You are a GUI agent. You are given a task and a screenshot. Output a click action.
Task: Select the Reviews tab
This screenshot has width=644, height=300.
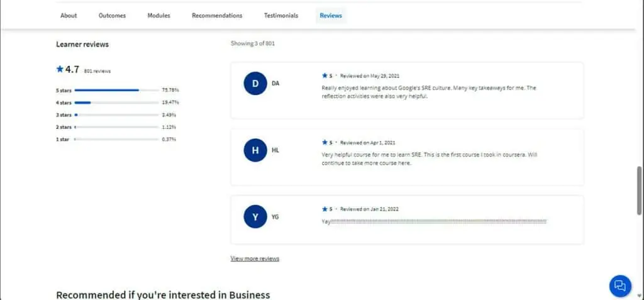pyautogui.click(x=331, y=16)
